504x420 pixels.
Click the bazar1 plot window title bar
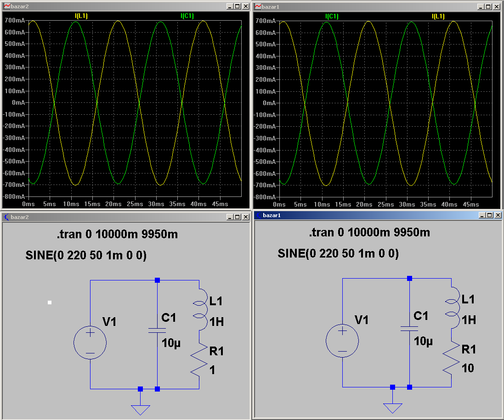(x=368, y=6)
